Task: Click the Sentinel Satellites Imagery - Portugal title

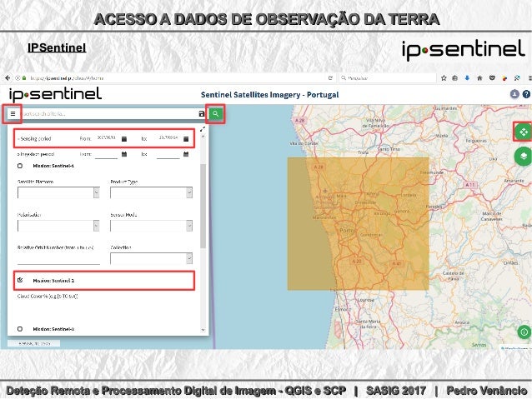Action: [269, 95]
